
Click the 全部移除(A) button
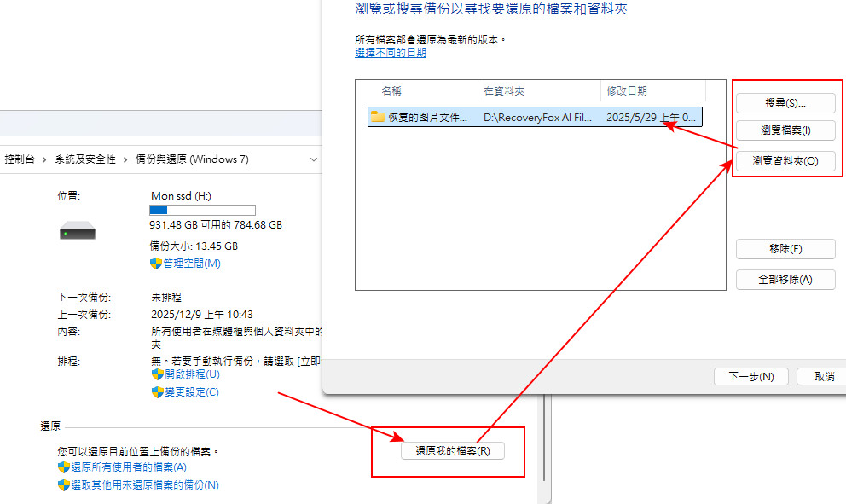coord(785,280)
